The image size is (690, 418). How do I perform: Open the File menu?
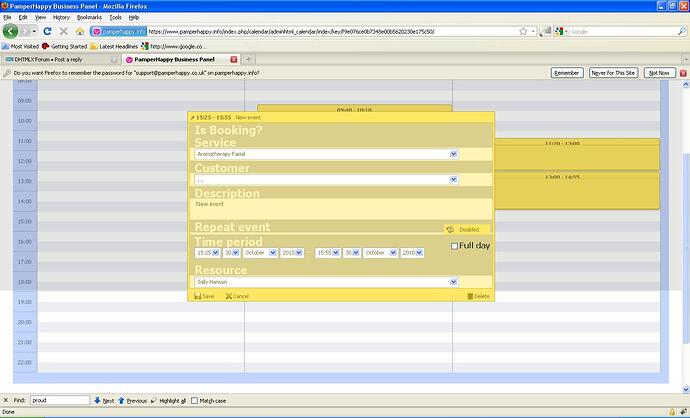(7, 17)
